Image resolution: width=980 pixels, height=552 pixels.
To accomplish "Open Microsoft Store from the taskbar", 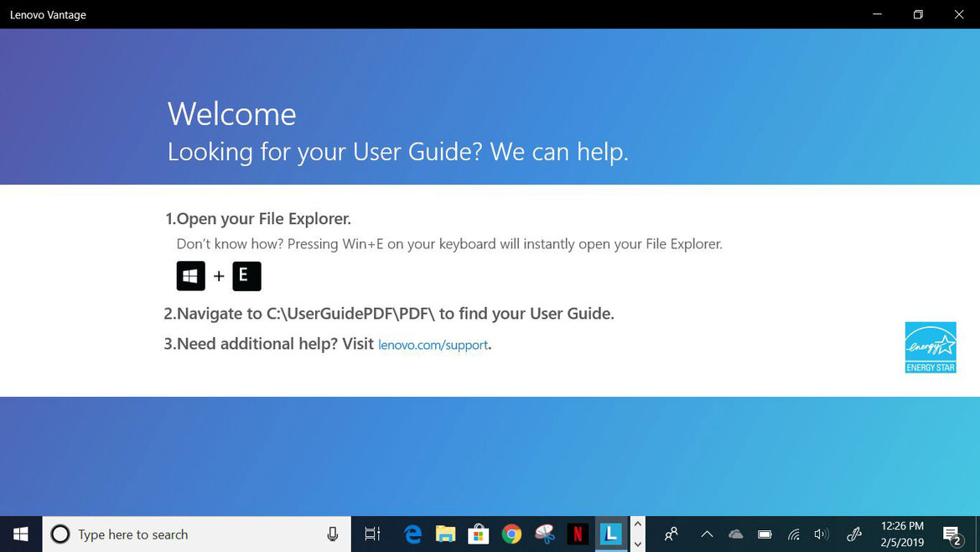I will (478, 534).
